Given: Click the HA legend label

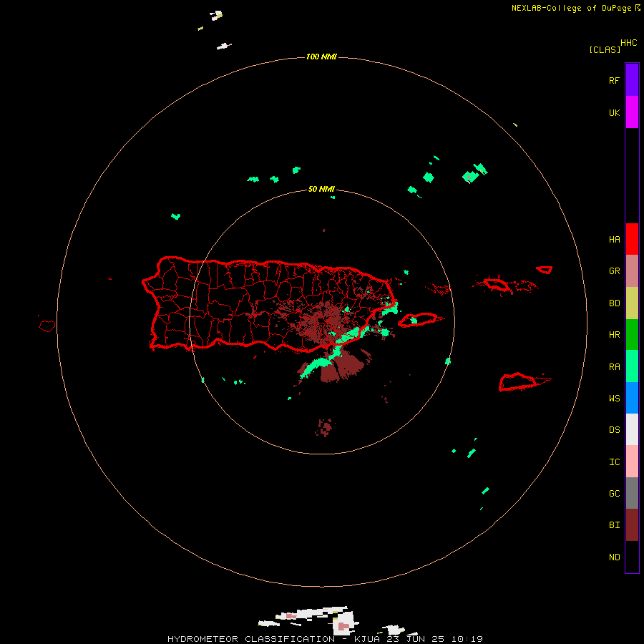Looking at the screenshot, I should [614, 240].
